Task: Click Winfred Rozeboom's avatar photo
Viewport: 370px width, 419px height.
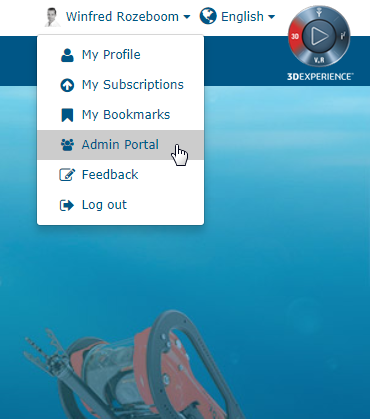Action: (53, 17)
